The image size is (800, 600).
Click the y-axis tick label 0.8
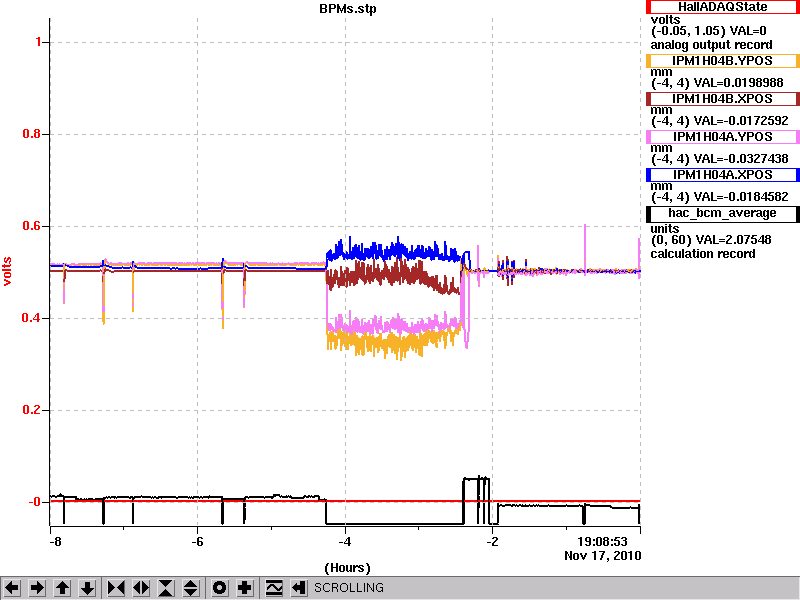click(x=32, y=134)
